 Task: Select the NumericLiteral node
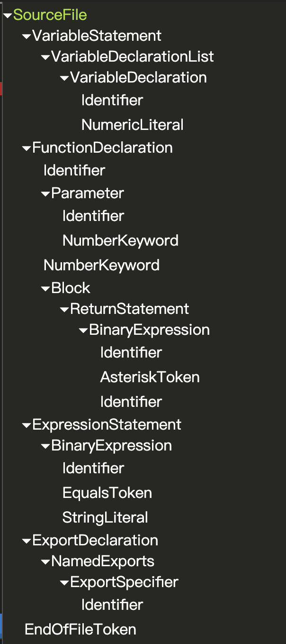tap(132, 125)
